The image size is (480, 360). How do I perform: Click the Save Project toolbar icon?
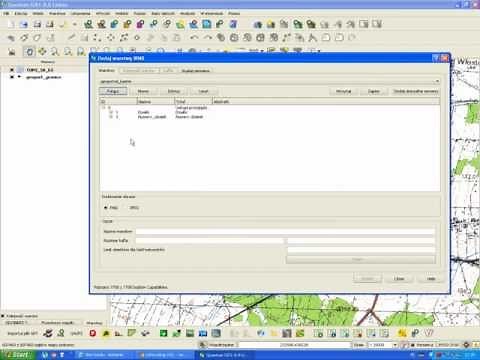coord(37,24)
